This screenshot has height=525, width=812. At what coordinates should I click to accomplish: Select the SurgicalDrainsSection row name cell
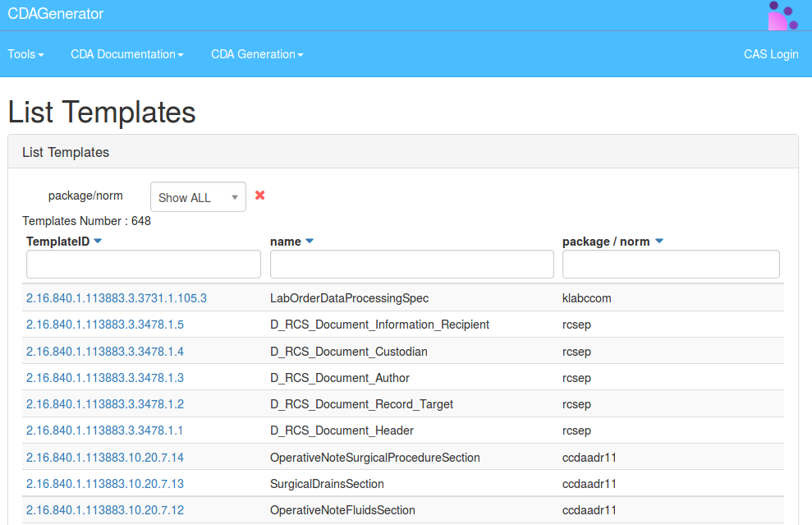tap(327, 484)
